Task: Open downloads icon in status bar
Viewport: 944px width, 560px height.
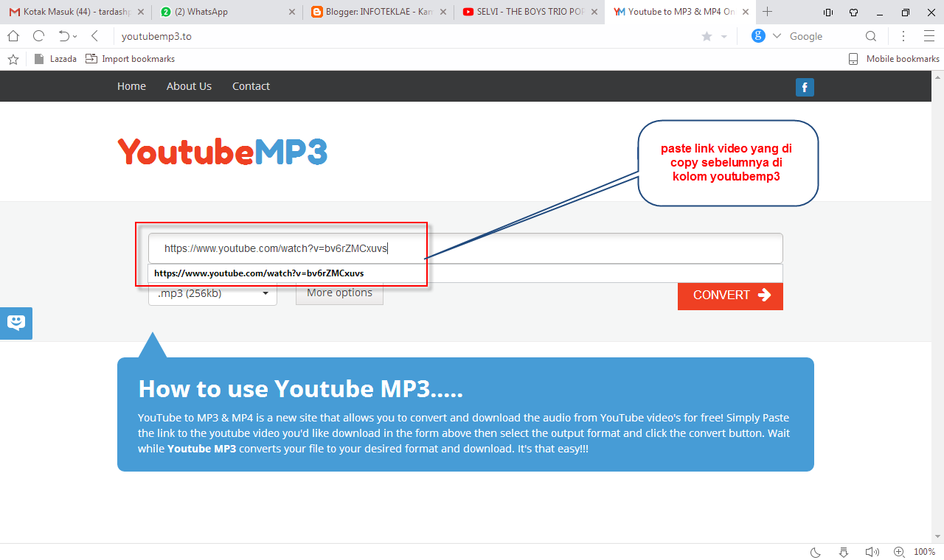Action: tap(844, 552)
